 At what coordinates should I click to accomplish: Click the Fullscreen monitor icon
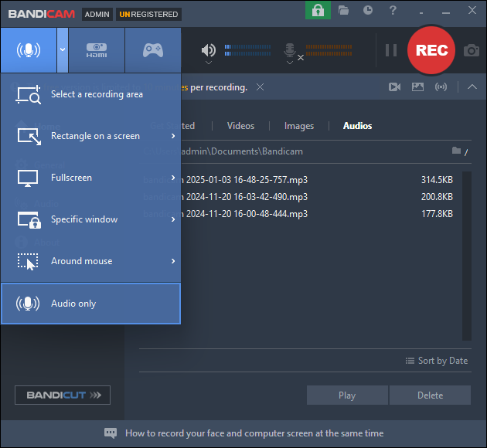tap(28, 178)
